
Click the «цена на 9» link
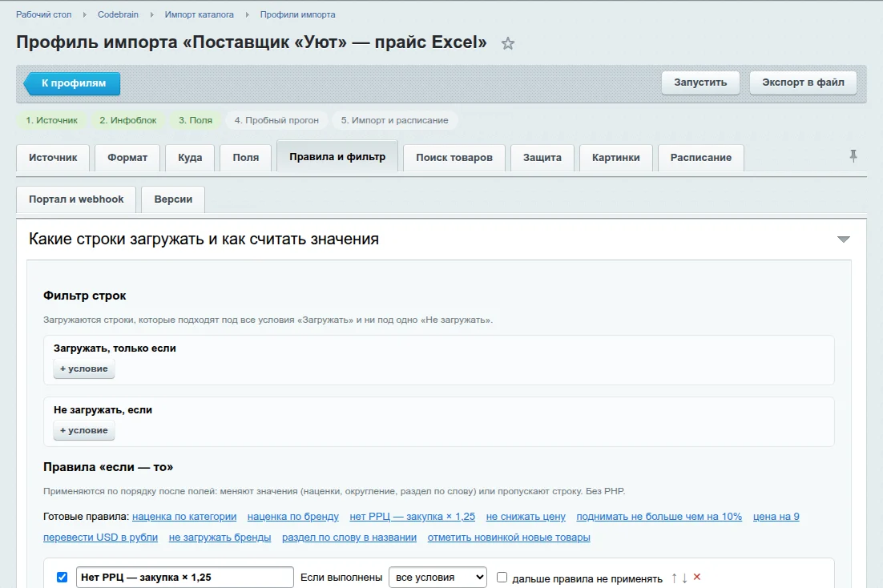776,517
